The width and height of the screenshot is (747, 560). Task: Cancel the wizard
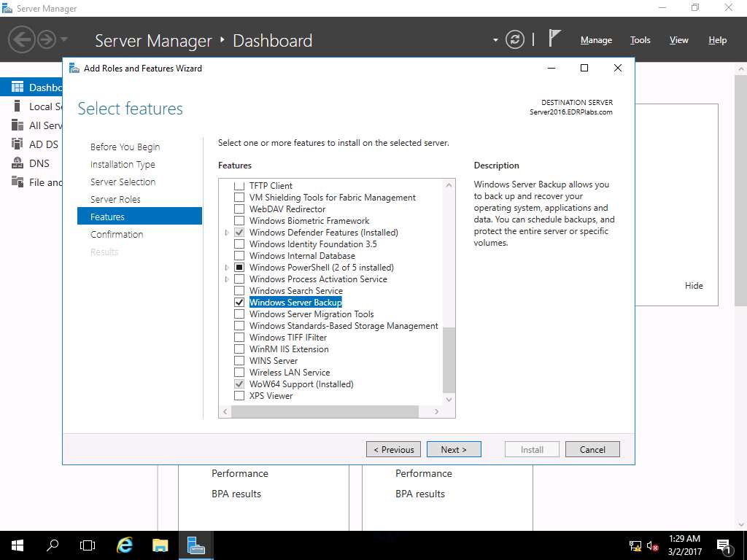click(x=592, y=449)
